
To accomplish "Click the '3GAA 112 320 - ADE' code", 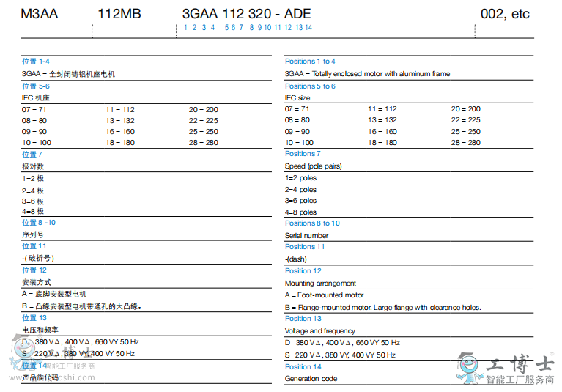I will pos(247,14).
